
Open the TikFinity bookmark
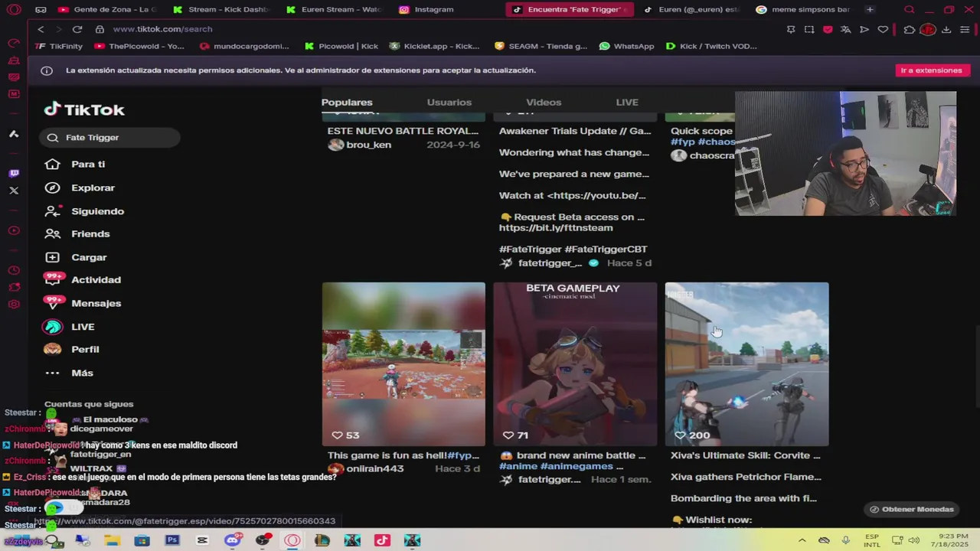pyautogui.click(x=59, y=46)
